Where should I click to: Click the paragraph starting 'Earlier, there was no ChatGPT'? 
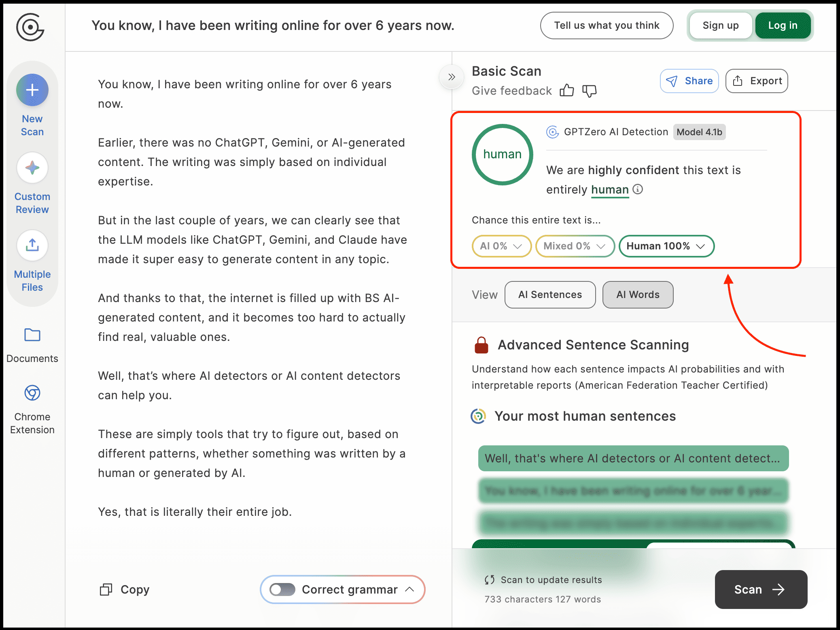251,162
